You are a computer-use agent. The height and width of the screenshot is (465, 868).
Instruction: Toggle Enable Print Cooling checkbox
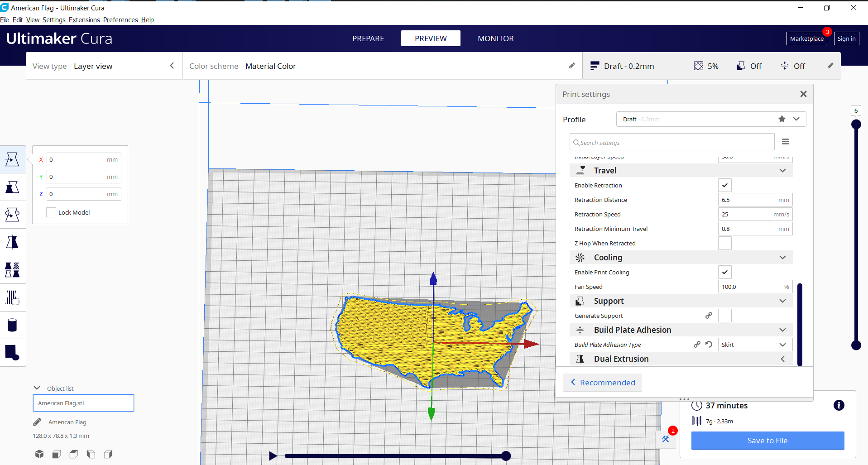click(725, 272)
